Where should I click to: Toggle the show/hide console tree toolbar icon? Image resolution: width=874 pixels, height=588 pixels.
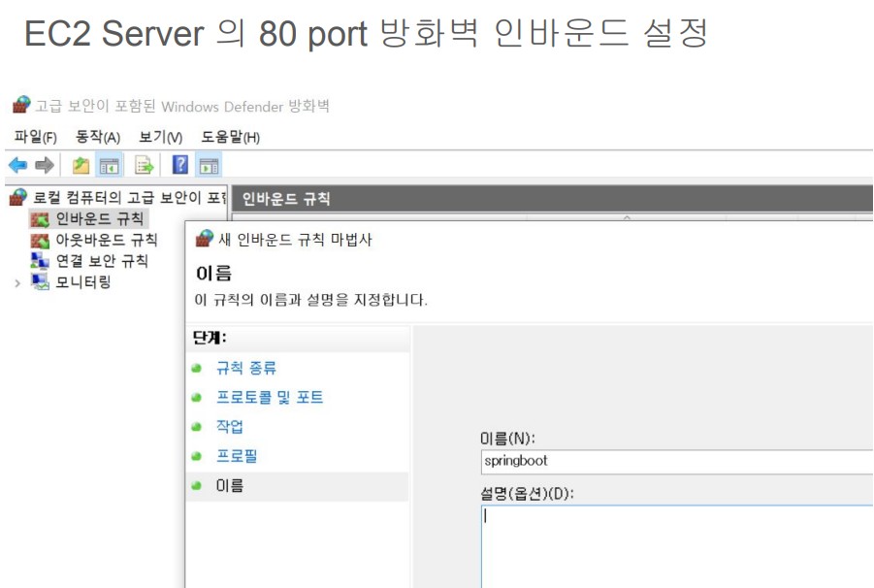click(110, 166)
